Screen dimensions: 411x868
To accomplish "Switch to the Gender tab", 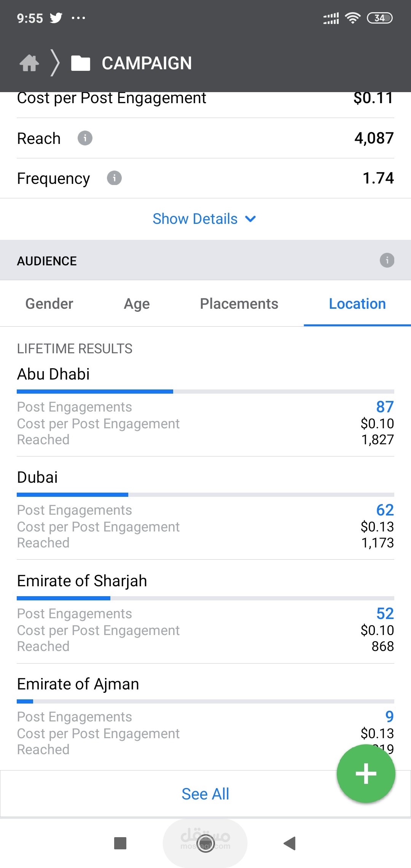I will click(x=49, y=304).
